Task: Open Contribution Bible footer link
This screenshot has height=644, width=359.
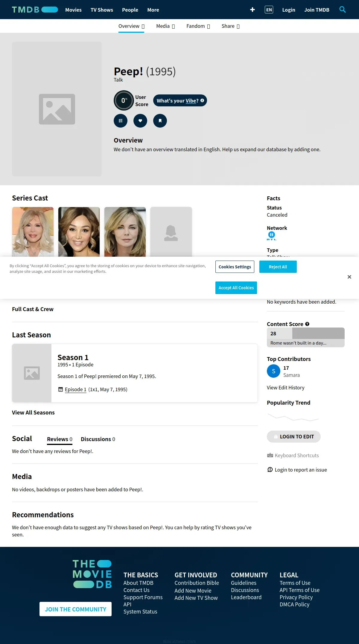Action: coord(197,583)
